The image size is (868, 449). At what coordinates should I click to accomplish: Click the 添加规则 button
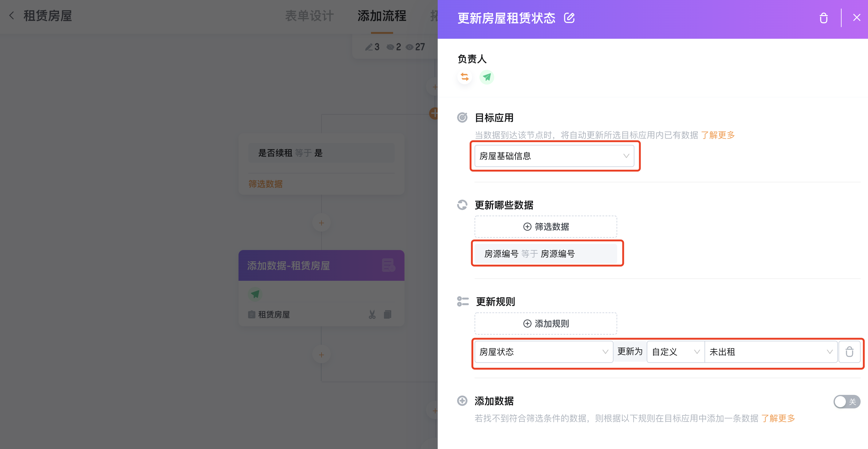point(546,324)
